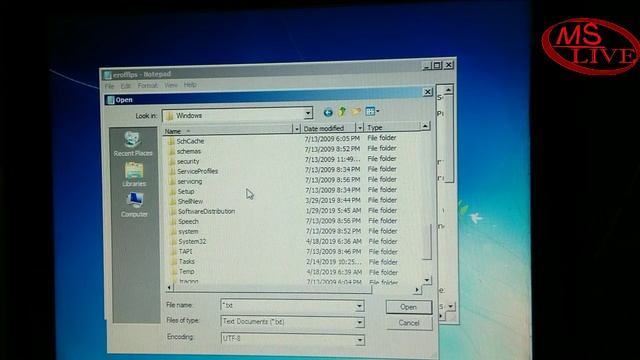Open Notepad View menu

(171, 85)
